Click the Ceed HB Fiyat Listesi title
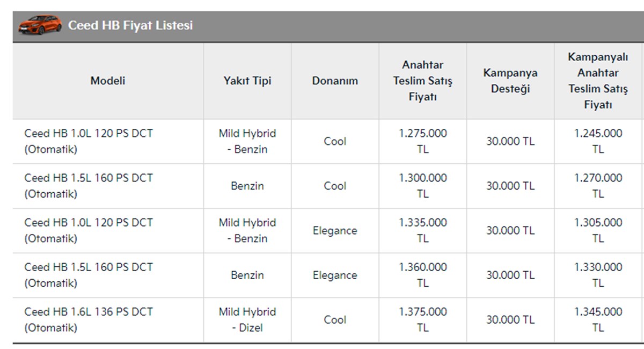Viewport: 644px width, 349px height. pos(130,25)
